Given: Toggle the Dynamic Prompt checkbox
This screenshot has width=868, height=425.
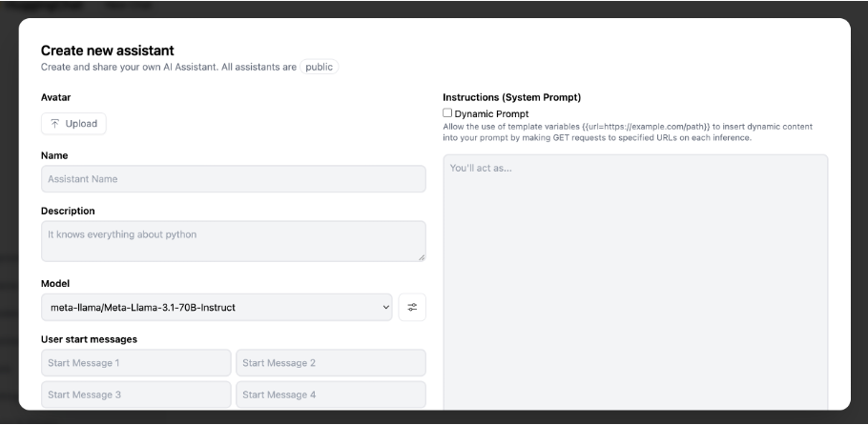Looking at the screenshot, I should [447, 113].
